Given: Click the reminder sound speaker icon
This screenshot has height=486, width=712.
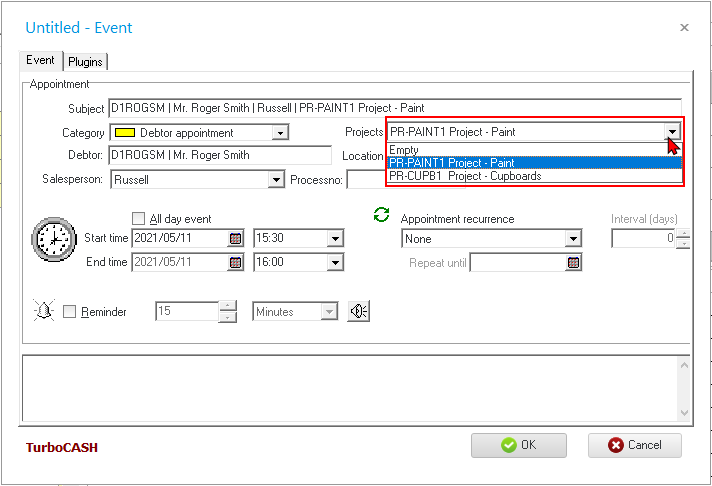Looking at the screenshot, I should click(x=358, y=312).
